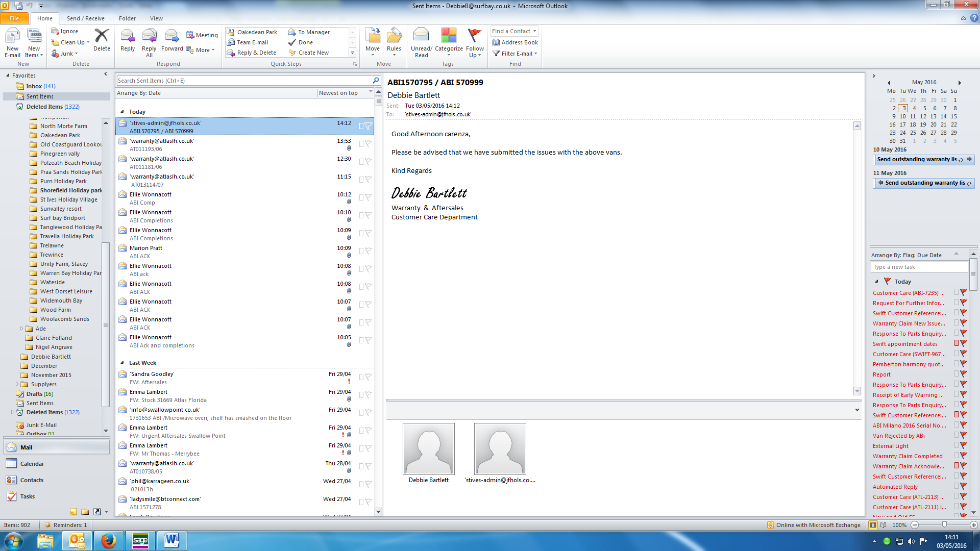Tick category box on the Sandra Goodley message

(361, 377)
